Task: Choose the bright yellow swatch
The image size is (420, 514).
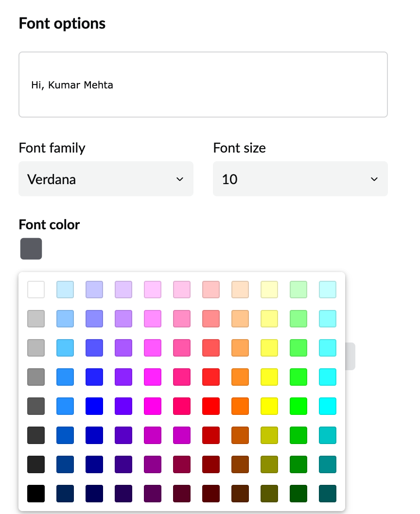Action: tap(269, 406)
